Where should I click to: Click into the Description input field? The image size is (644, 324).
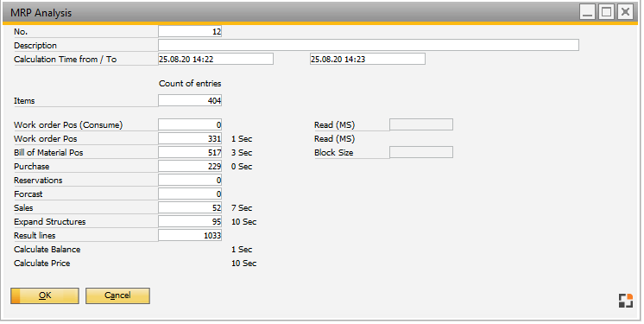click(x=369, y=45)
